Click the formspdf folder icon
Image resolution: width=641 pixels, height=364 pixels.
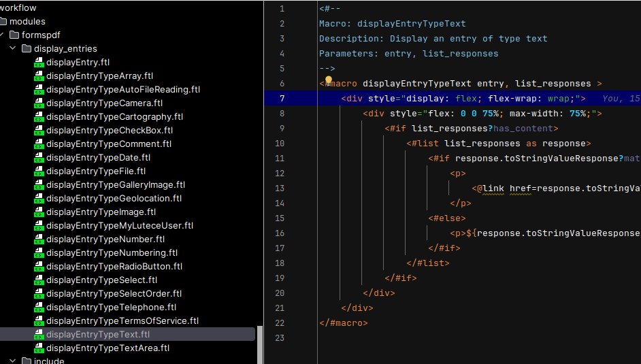pos(14,35)
